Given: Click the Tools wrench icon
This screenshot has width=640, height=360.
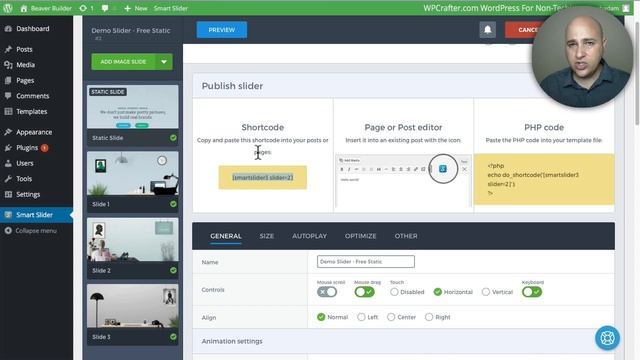Looking at the screenshot, I should tap(8, 178).
